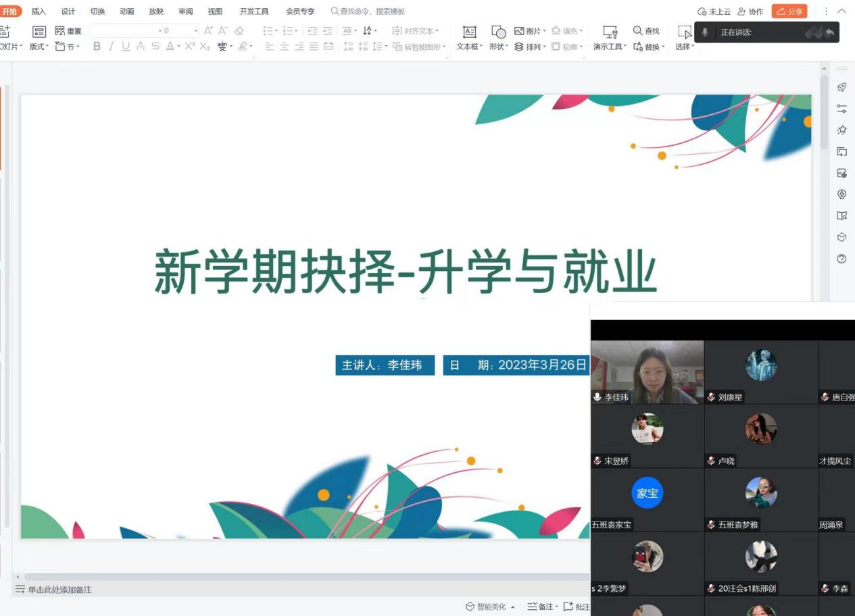Click the rocket icon in right sidebar
Viewport: 855px width, 616px height.
point(841,87)
